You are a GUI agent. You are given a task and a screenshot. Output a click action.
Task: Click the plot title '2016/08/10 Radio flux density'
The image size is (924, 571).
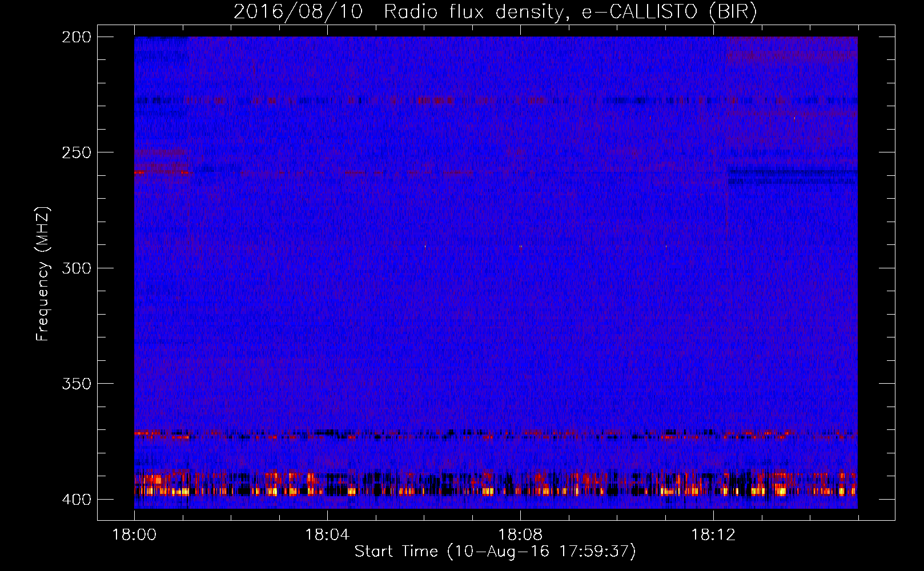click(495, 12)
